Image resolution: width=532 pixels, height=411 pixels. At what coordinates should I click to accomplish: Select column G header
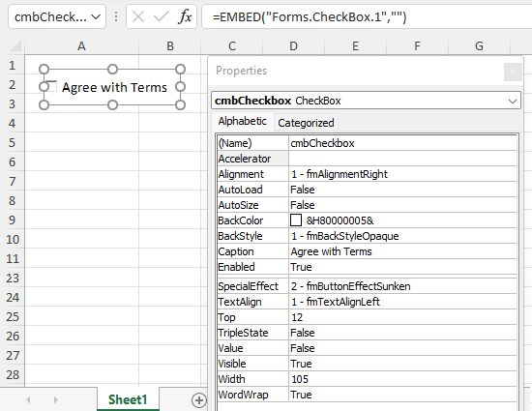(479, 45)
